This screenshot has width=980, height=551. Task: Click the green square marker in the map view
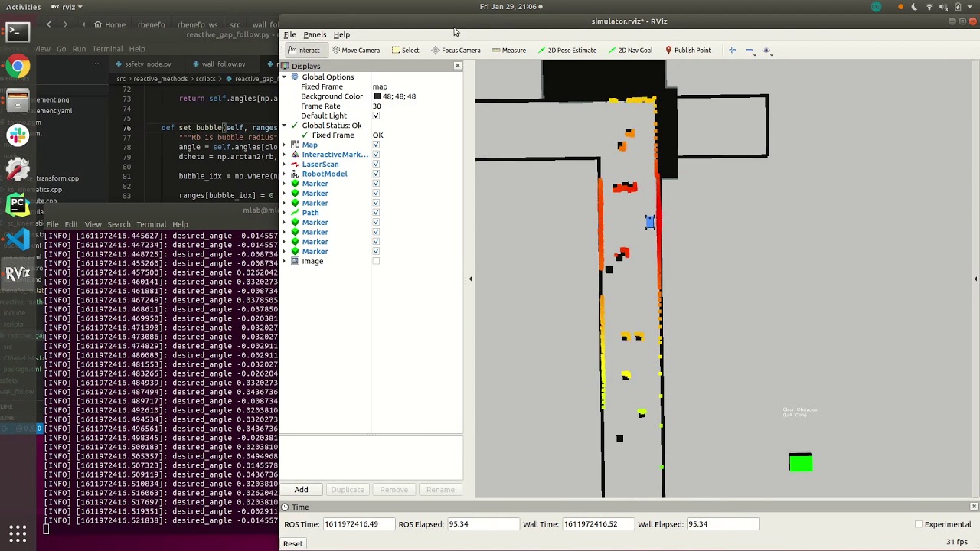click(800, 462)
